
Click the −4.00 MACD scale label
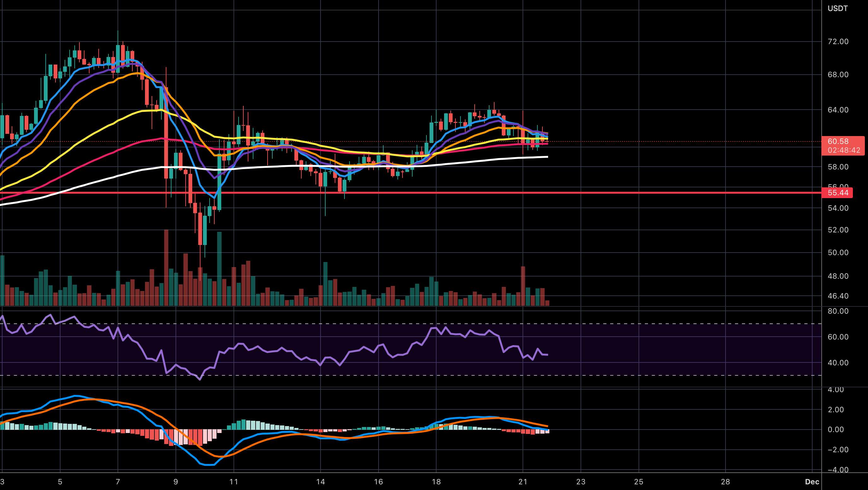[x=838, y=470]
